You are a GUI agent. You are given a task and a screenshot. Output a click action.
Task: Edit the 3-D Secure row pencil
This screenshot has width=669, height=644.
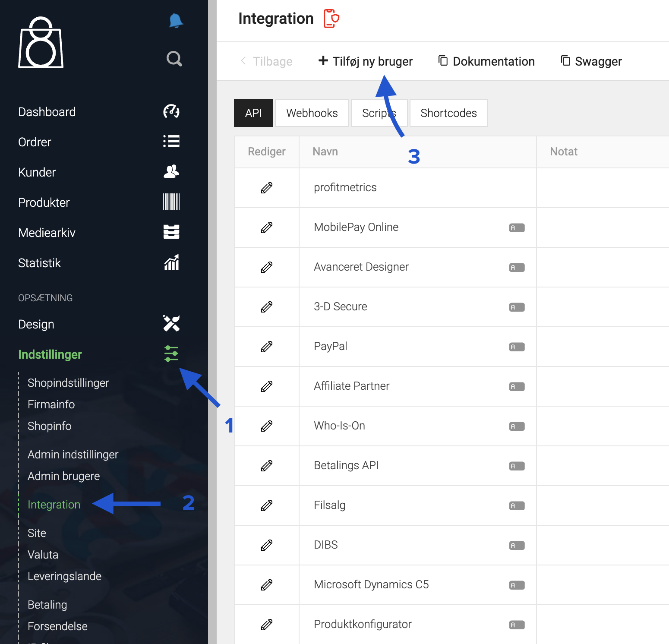pos(267,307)
